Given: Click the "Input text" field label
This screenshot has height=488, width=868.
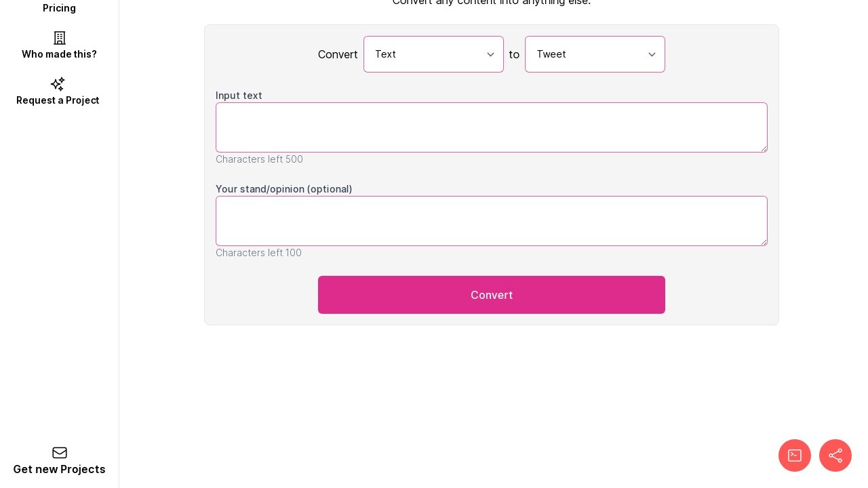Looking at the screenshot, I should click(239, 96).
